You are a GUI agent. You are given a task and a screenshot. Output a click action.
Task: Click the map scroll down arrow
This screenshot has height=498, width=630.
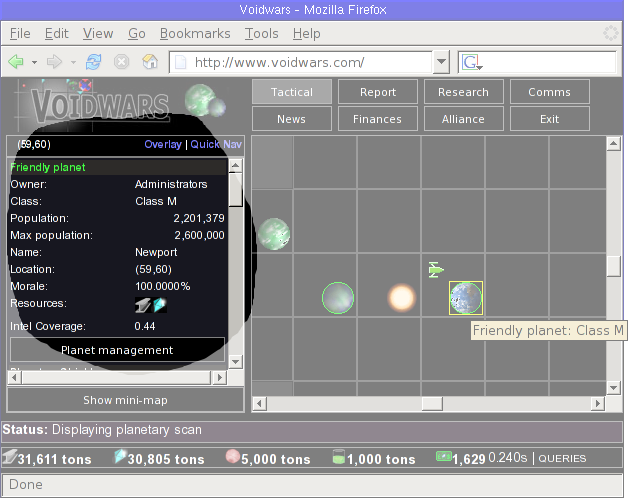pyautogui.click(x=614, y=387)
